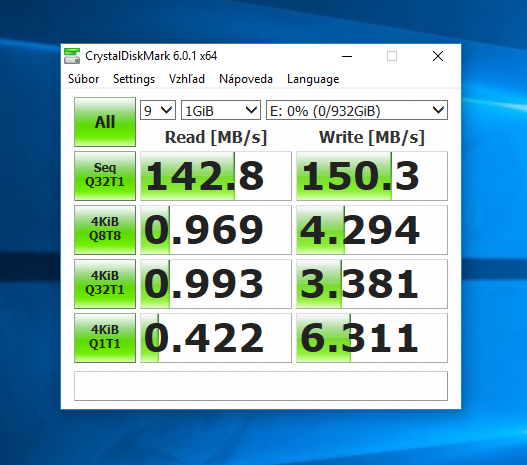This screenshot has height=465, width=527.
Task: Open the Nápoveda menu
Action: (246, 79)
